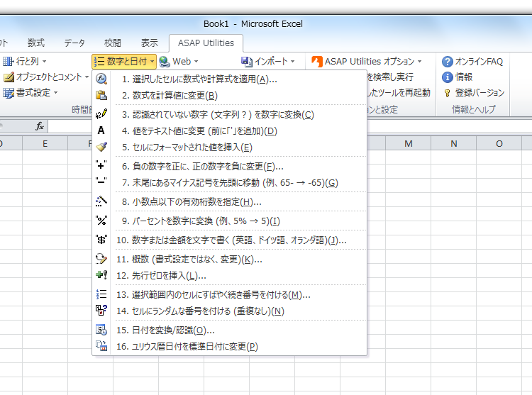Screen dimensions: 532x395
Task: Expand the インポート dropdown
Action: (292, 62)
